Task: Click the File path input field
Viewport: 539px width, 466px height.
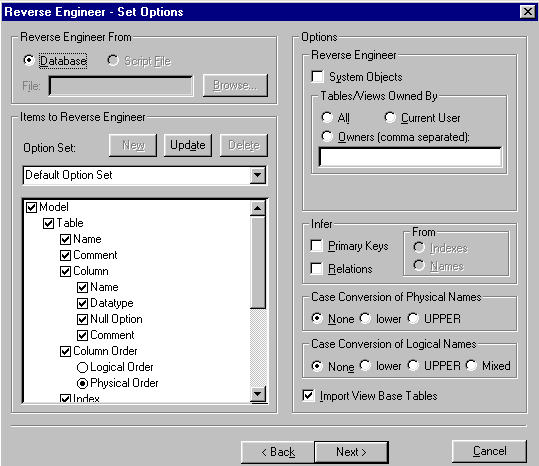Action: (121, 86)
